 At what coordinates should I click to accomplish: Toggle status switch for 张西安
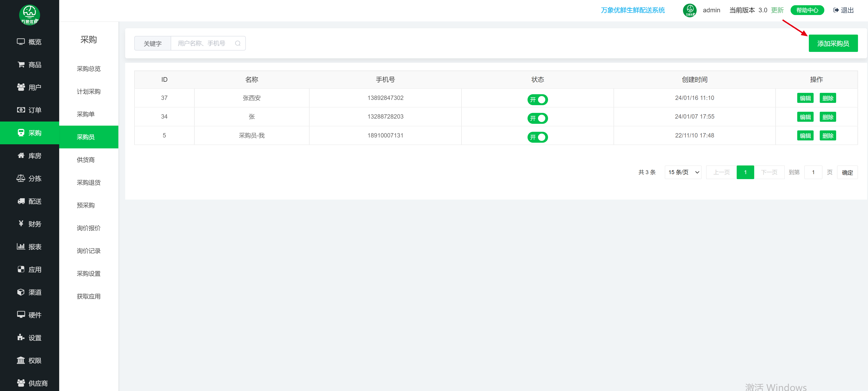tap(538, 100)
